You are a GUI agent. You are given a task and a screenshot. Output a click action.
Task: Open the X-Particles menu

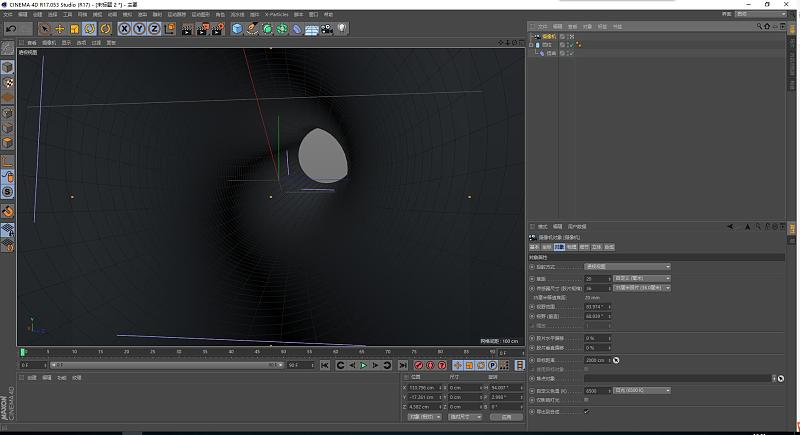(276, 15)
